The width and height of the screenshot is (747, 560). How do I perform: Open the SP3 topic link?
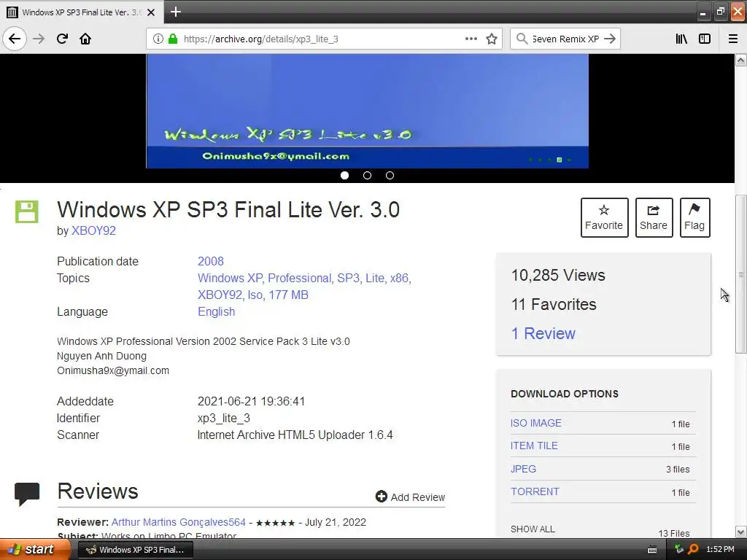pos(348,278)
